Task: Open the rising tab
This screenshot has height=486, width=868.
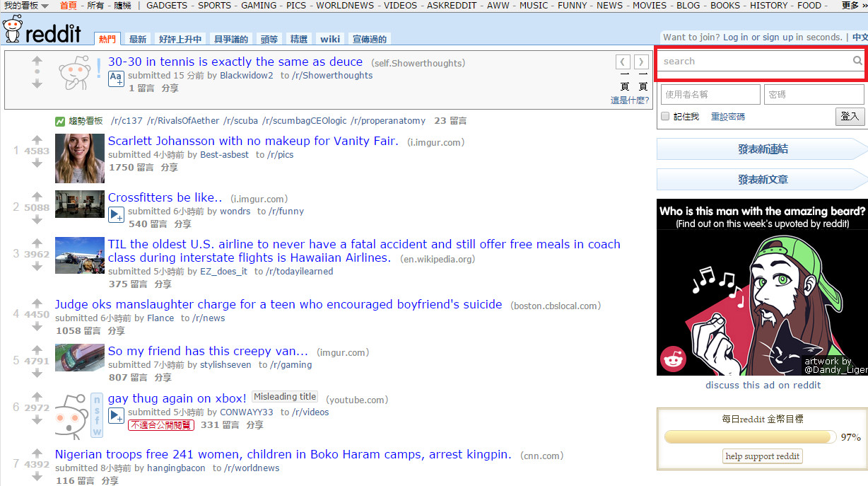Action: pyautogui.click(x=180, y=39)
